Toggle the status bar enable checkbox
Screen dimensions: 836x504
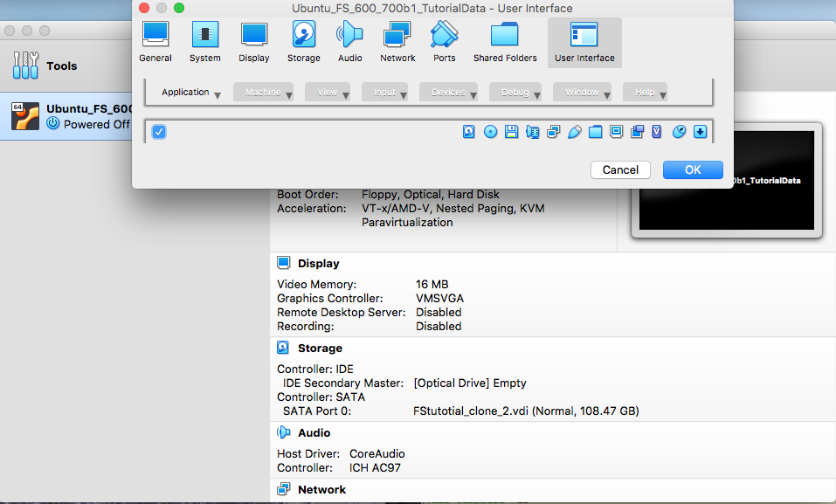point(159,132)
